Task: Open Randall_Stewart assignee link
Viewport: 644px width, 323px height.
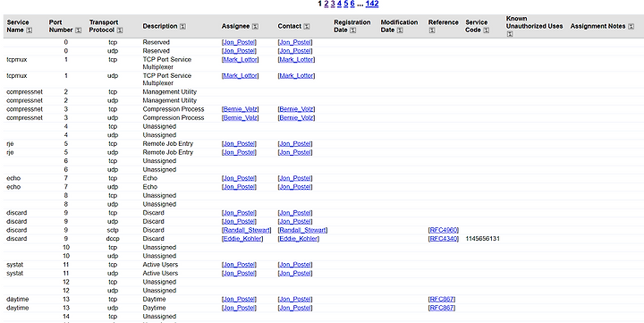Action: click(x=247, y=230)
